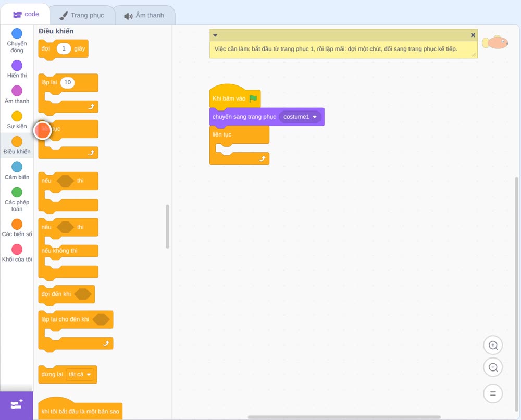Click the green flag on the hat block
Screen dimensions: 521x420
pos(253,98)
